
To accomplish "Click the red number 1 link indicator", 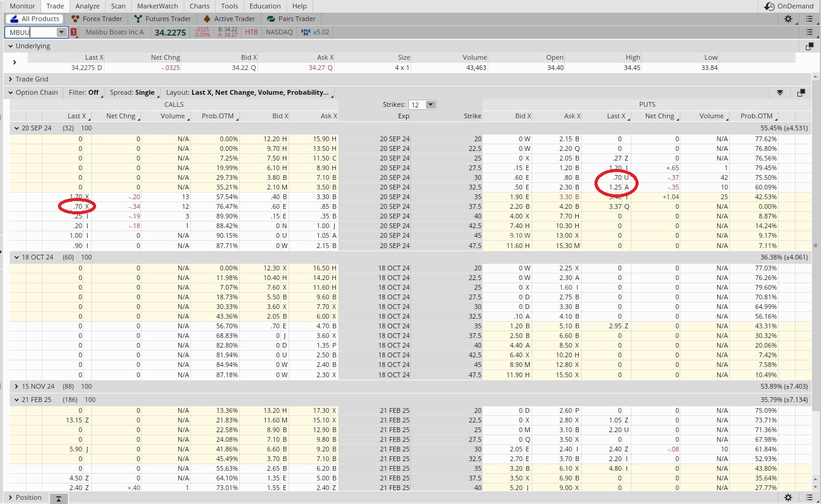I will pyautogui.click(x=74, y=32).
